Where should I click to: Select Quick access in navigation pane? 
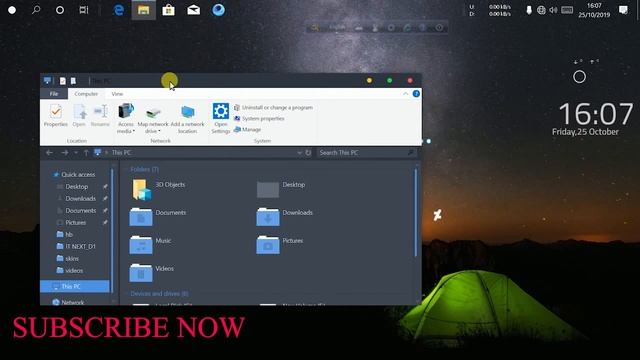(x=73, y=174)
